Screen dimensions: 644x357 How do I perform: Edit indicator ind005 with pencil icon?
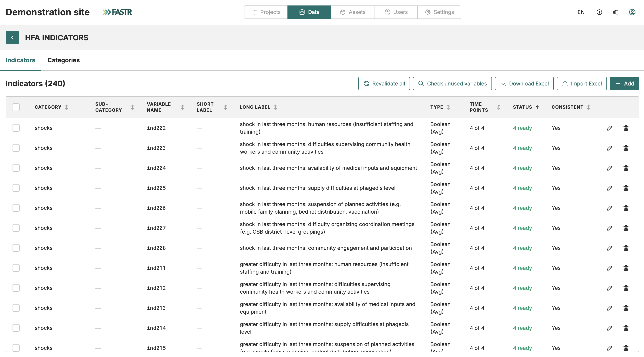(x=609, y=188)
